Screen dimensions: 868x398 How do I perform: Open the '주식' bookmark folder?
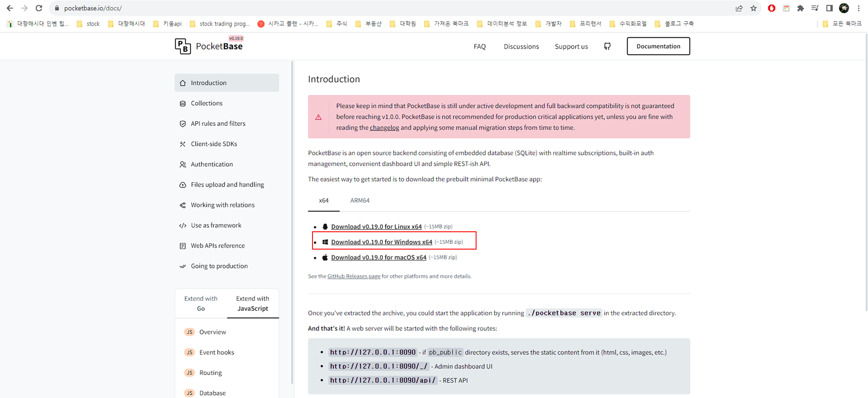336,24
